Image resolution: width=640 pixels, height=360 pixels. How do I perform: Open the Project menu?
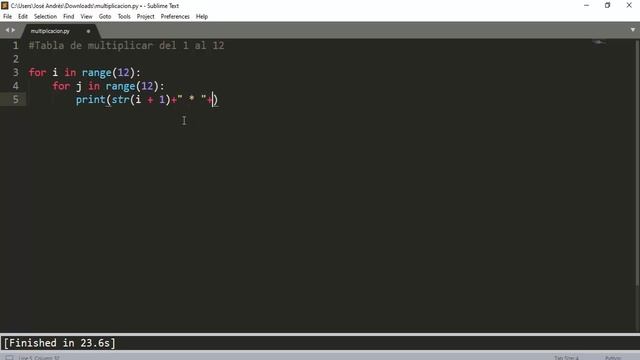click(145, 16)
